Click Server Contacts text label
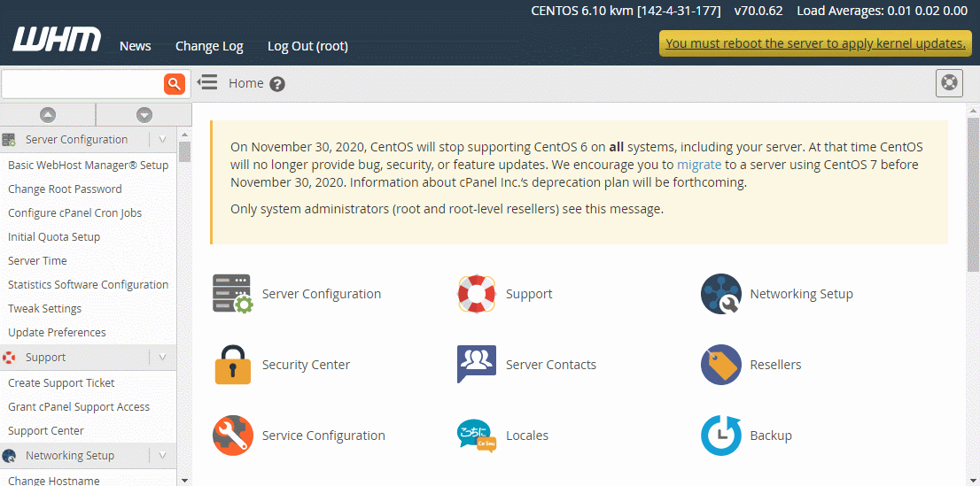Screen dimensions: 980x486 (551, 364)
